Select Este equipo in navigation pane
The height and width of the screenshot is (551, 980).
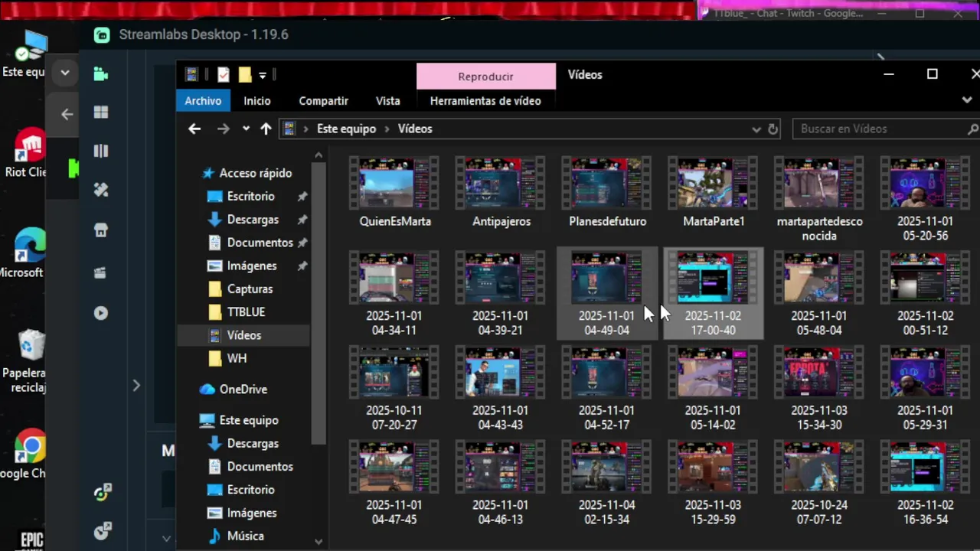point(249,420)
